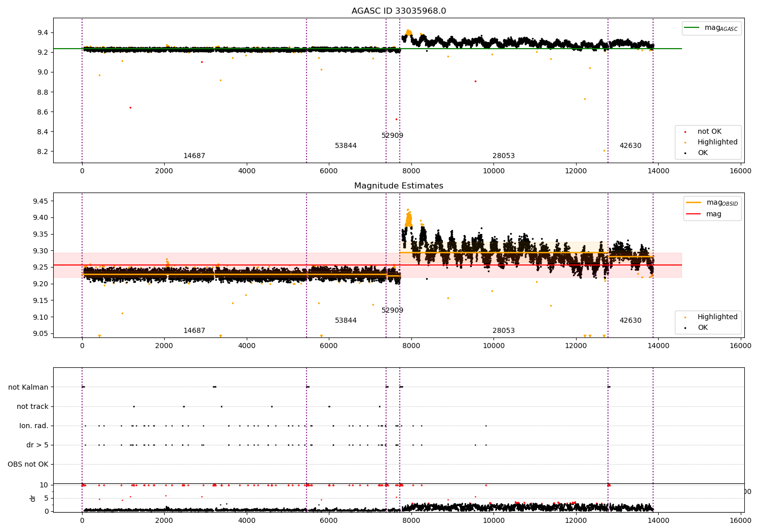
Task: Select the 'dr > 5' axis label
Action: 37,445
